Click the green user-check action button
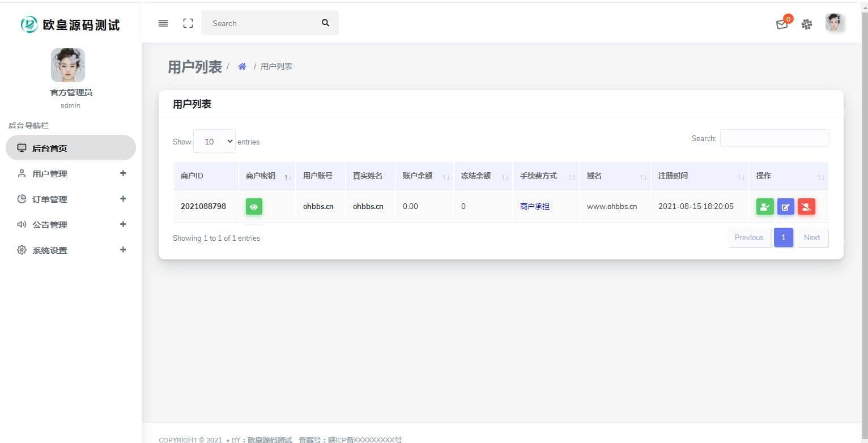The height and width of the screenshot is (443, 868). (x=764, y=207)
